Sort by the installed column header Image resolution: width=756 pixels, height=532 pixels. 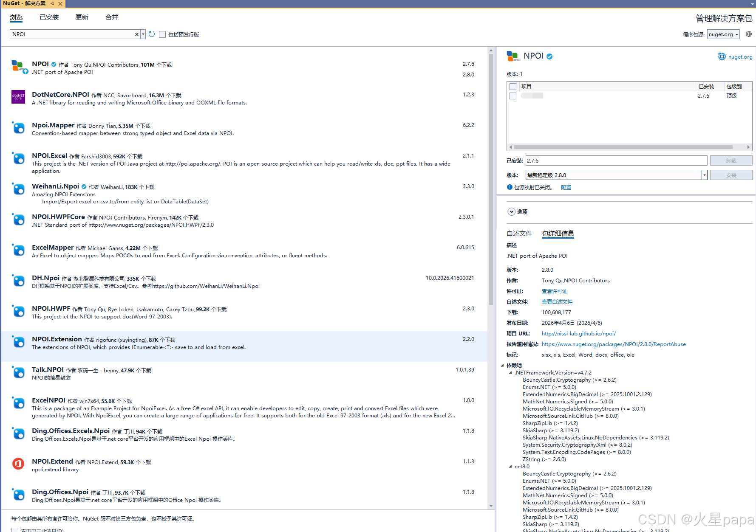point(711,86)
